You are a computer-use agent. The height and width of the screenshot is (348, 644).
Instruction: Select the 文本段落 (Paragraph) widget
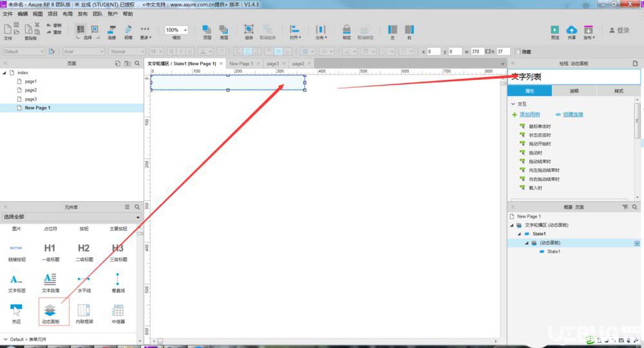coord(50,283)
